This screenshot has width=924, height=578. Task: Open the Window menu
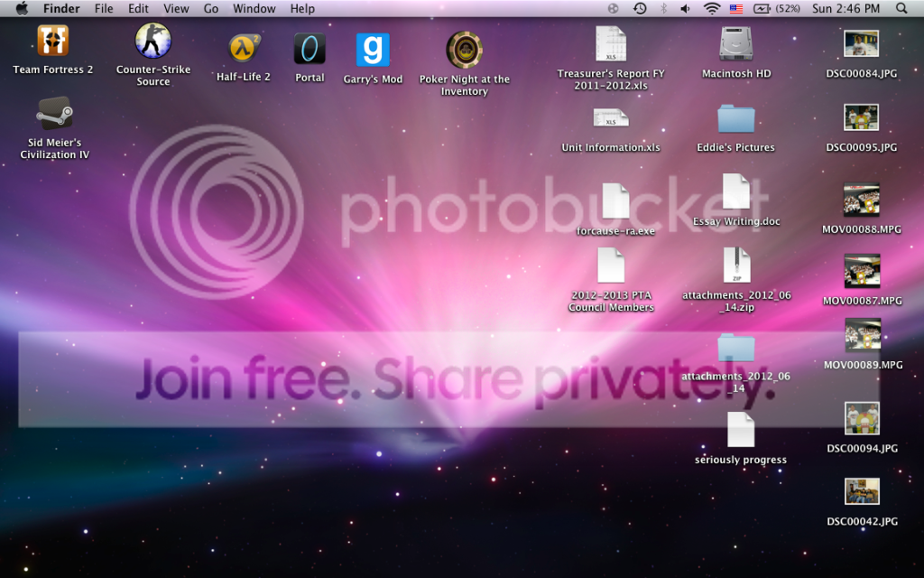click(254, 8)
